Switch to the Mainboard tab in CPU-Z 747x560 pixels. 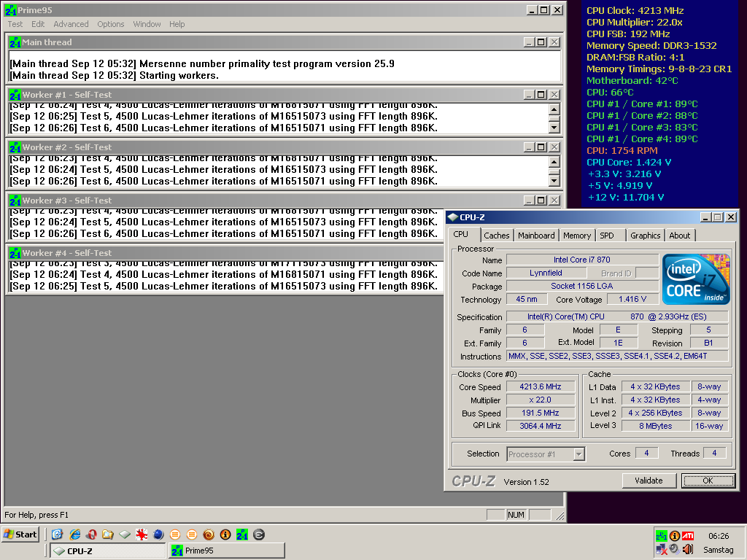(536, 236)
